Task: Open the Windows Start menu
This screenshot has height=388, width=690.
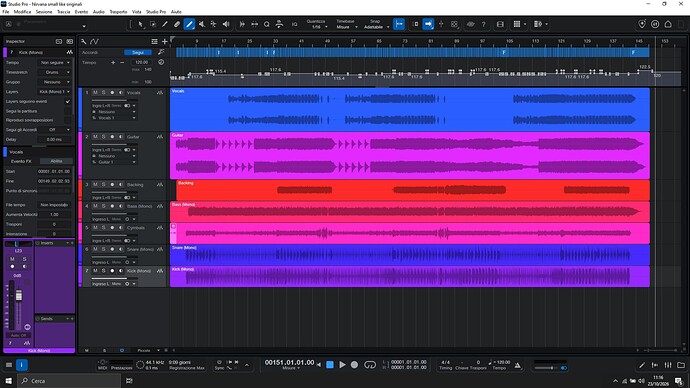Action: pos(9,381)
